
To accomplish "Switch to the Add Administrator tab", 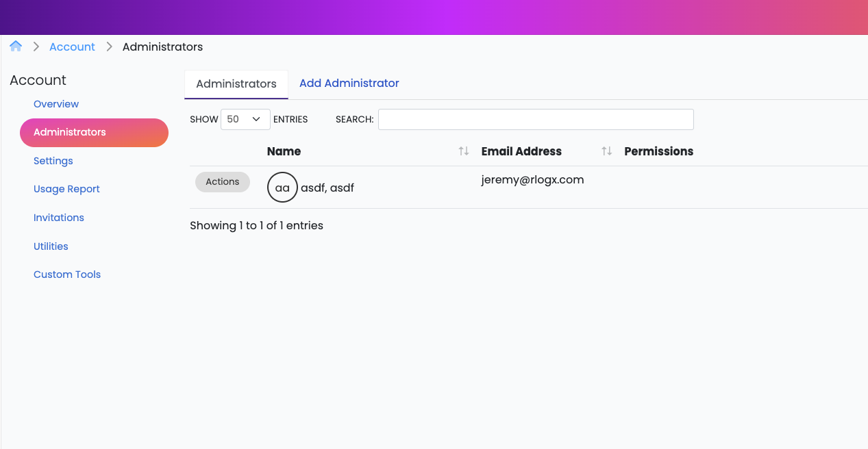I will coord(349,84).
